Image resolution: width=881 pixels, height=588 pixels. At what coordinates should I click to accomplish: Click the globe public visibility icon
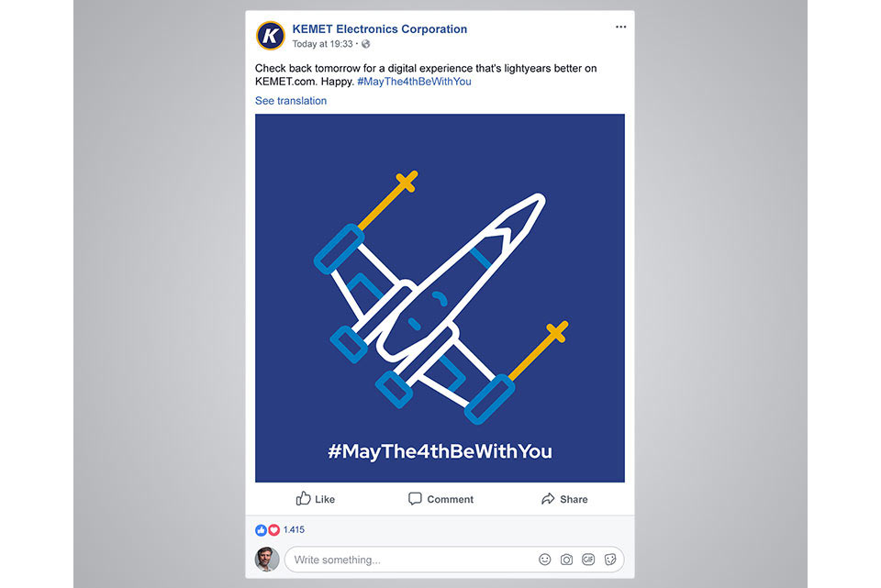click(x=366, y=44)
